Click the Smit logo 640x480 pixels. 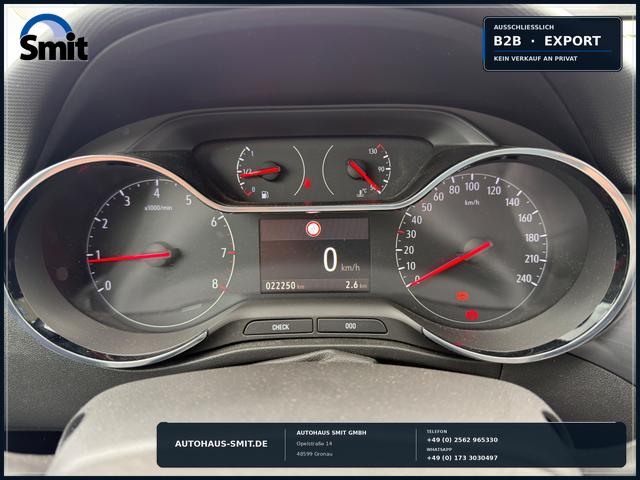54,38
